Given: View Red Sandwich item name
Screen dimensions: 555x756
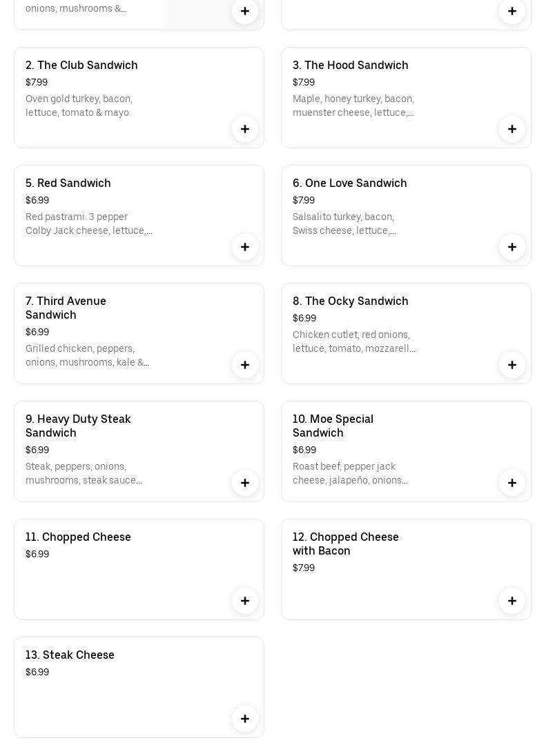Looking at the screenshot, I should 68,183.
